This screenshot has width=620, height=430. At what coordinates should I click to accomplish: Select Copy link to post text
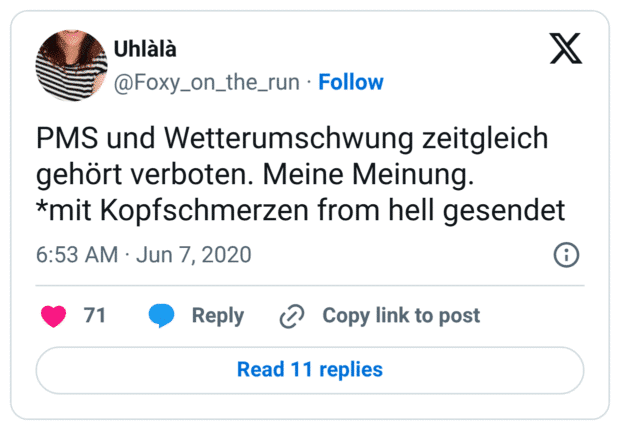click(401, 316)
